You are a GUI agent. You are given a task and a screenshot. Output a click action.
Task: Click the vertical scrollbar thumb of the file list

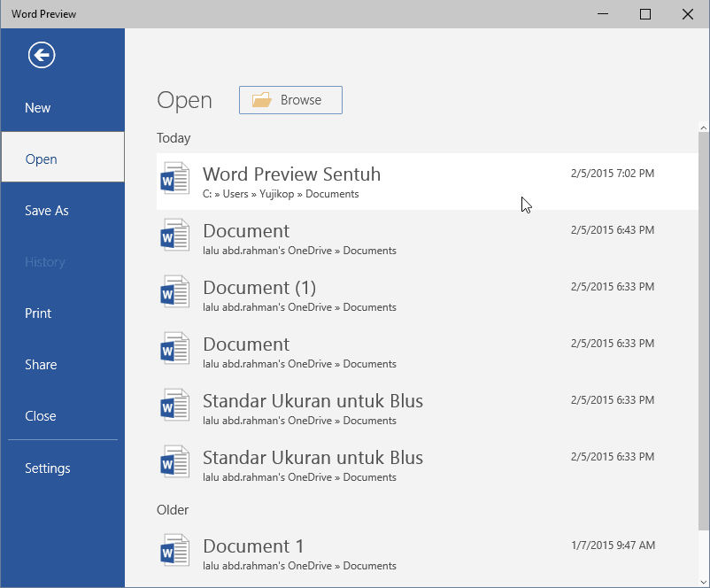703,330
